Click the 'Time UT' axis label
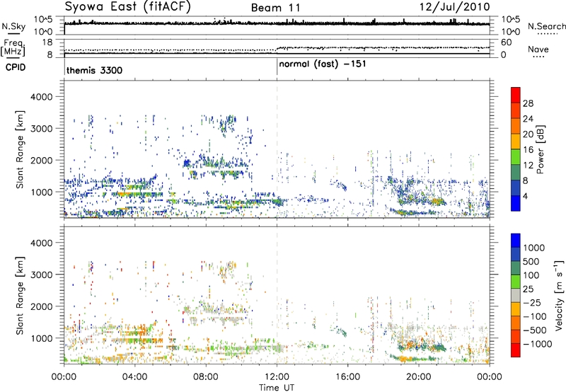The image size is (566, 392). coord(277,388)
